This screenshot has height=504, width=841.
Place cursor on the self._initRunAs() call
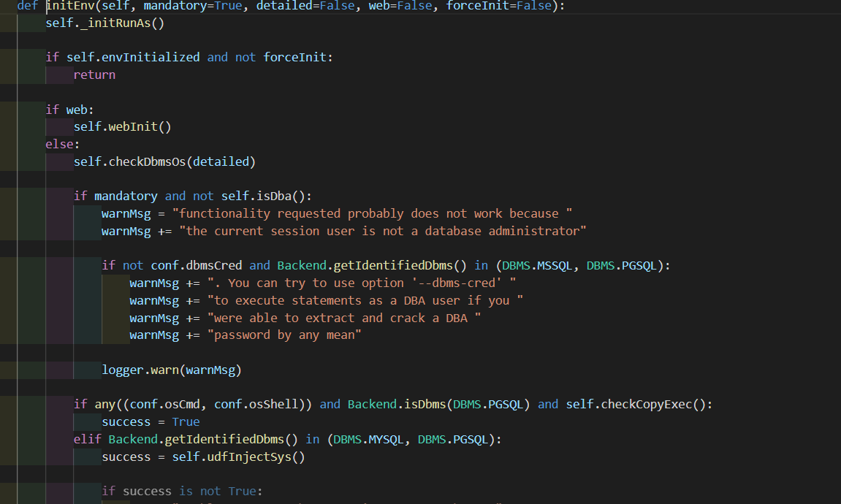point(105,23)
